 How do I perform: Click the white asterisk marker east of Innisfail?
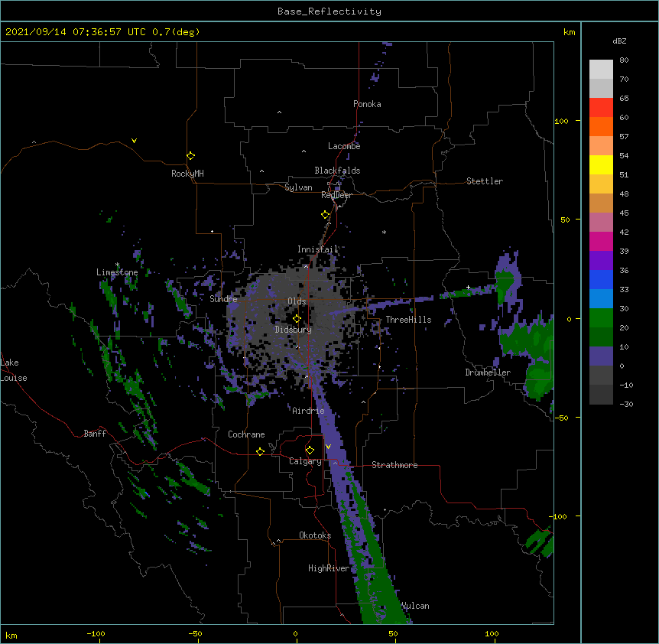coord(384,232)
